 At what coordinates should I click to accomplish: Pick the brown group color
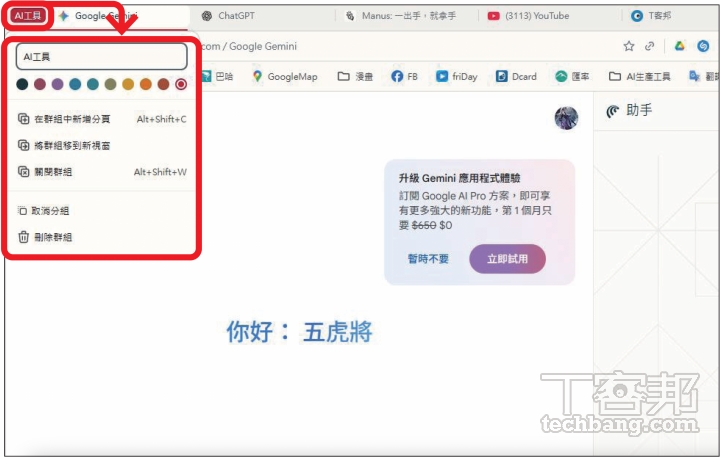point(163,84)
